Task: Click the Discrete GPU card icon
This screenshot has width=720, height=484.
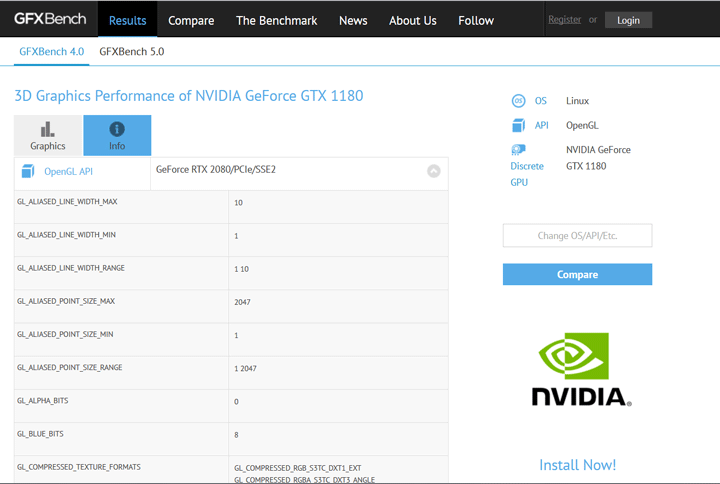Action: pos(518,150)
